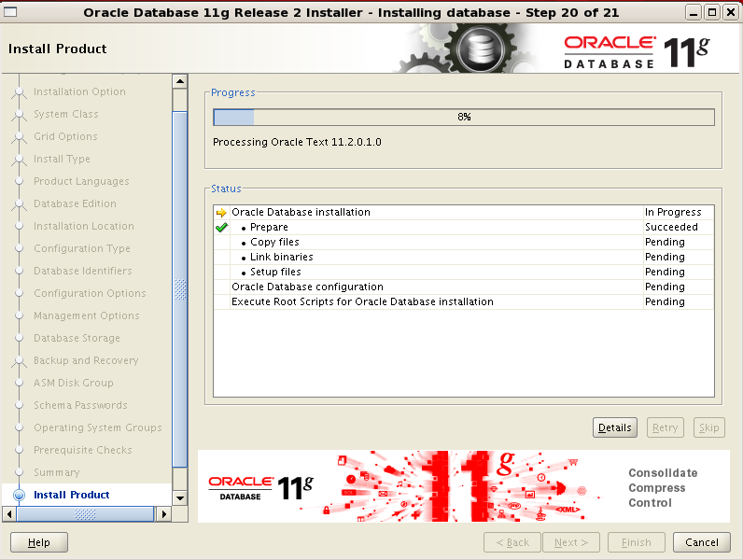Maximize the installer window
Viewport: 743px width, 560px height.
pyautogui.click(x=712, y=13)
